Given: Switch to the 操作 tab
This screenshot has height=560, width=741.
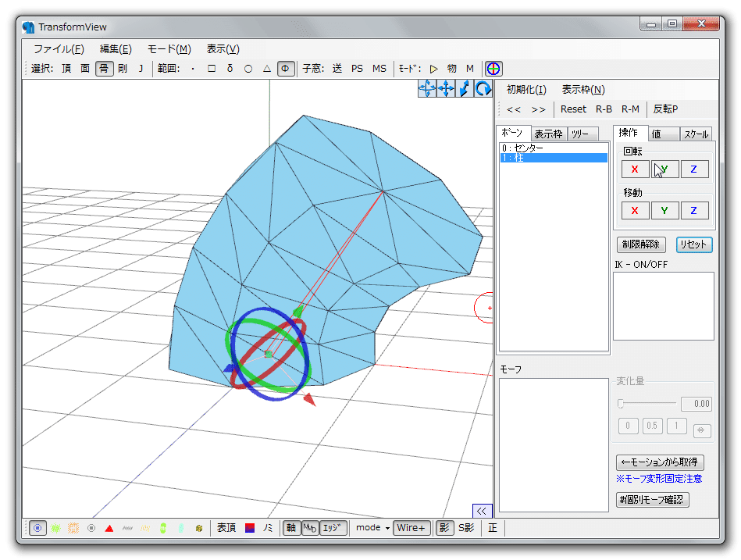Looking at the screenshot, I should click(x=629, y=133).
